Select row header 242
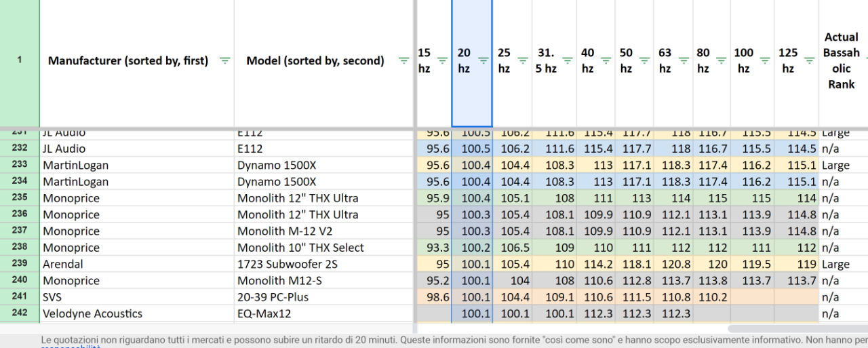 coord(20,313)
